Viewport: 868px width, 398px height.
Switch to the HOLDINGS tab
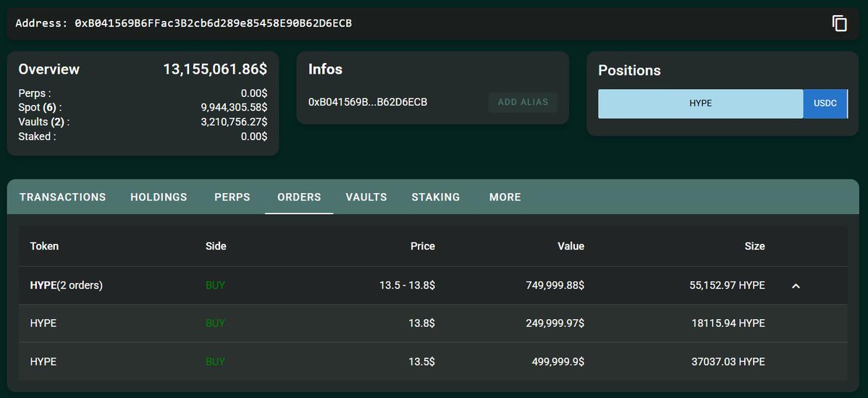coord(159,197)
